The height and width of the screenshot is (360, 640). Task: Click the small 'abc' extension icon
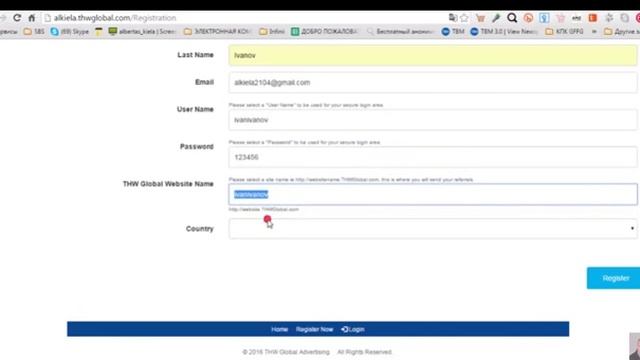click(x=576, y=18)
